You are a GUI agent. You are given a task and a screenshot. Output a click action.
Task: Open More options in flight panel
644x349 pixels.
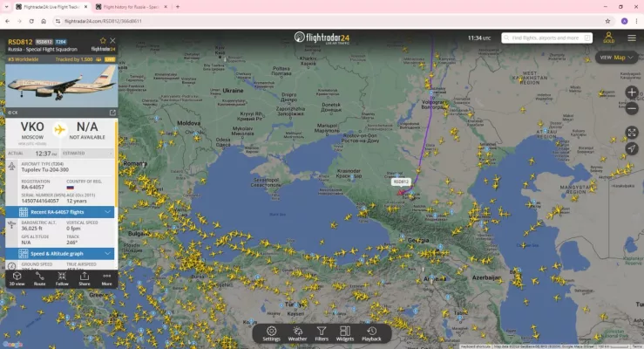click(107, 278)
